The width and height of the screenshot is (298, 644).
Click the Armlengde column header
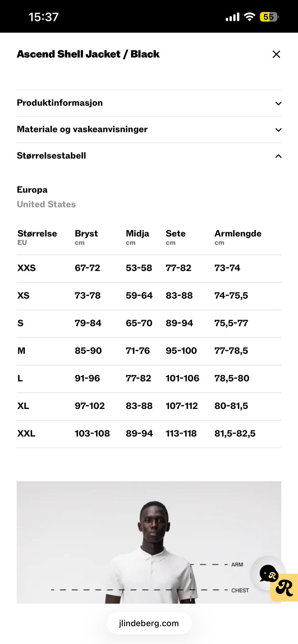coord(238,237)
